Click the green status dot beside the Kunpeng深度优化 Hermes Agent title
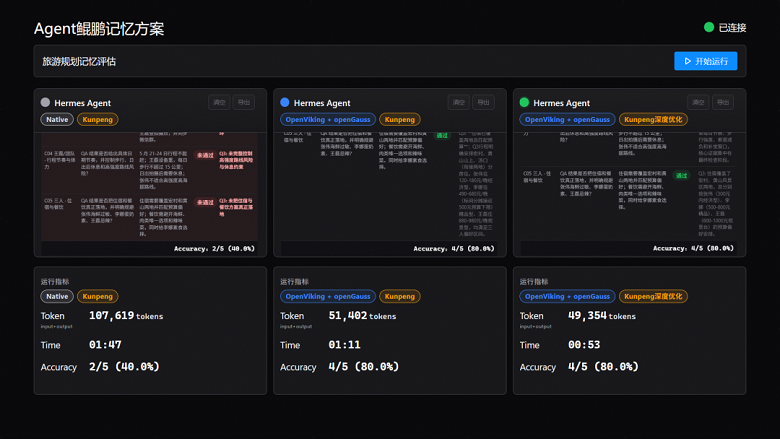This screenshot has width=780, height=439. coord(524,102)
